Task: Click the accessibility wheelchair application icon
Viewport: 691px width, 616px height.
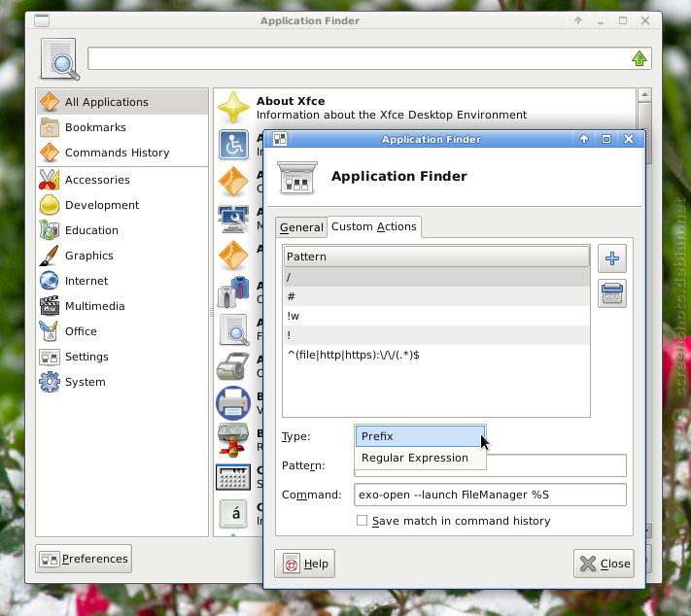Action: (233, 145)
